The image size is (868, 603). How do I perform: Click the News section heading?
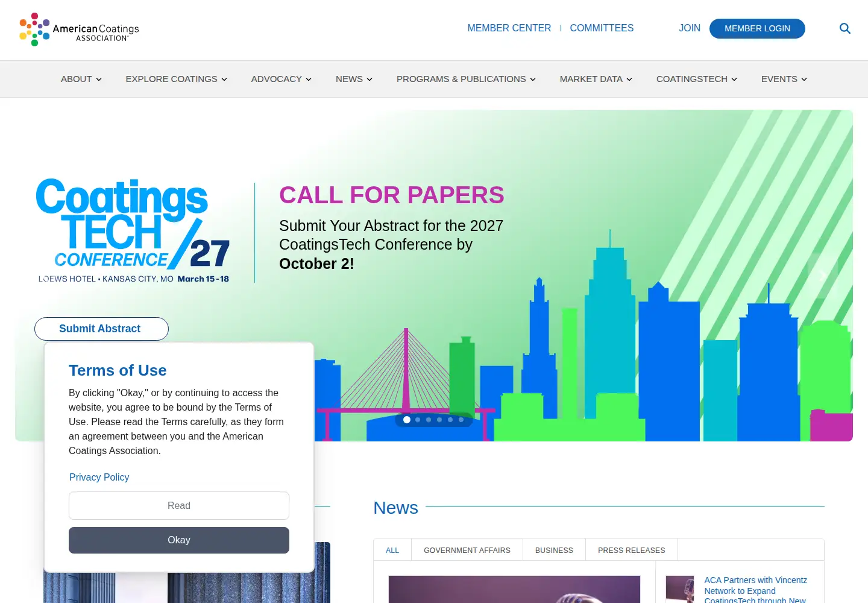click(395, 508)
